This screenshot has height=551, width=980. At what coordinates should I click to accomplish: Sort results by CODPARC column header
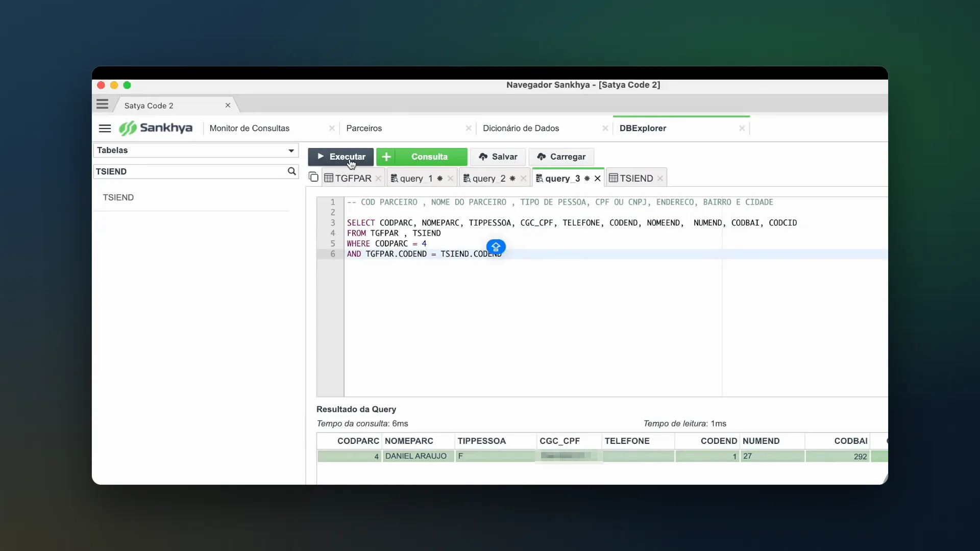[x=349, y=441]
